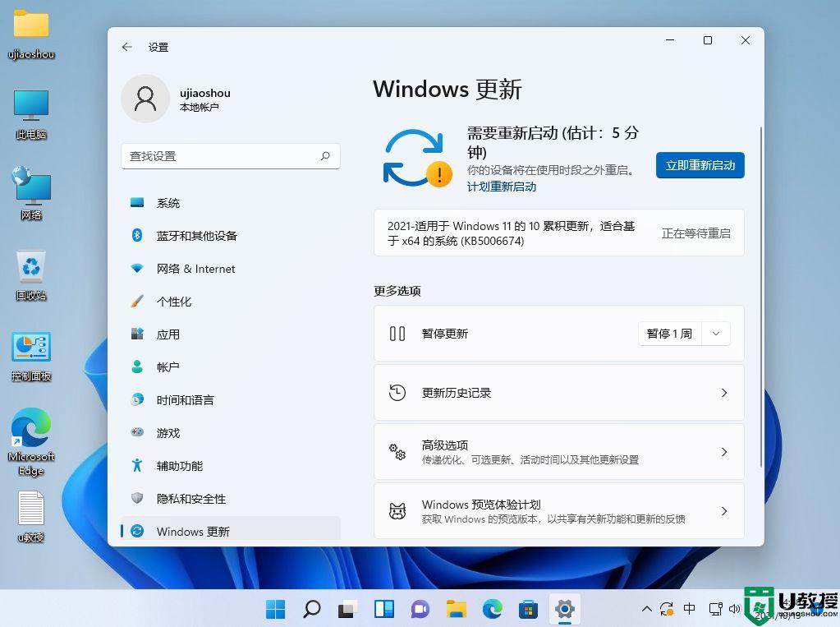Open 个性化 settings
Screen dimensions: 840x627
click(x=231, y=302)
